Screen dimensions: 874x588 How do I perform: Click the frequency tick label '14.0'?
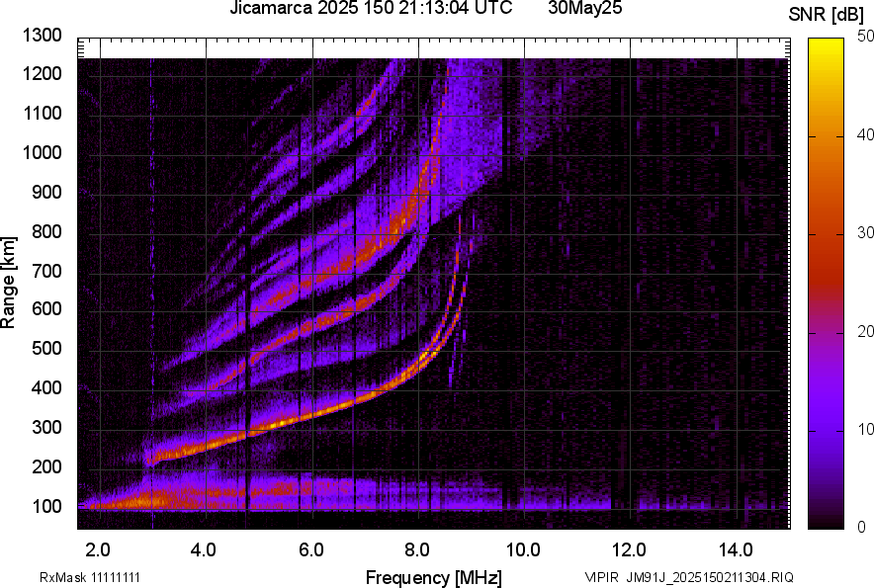tap(736, 550)
